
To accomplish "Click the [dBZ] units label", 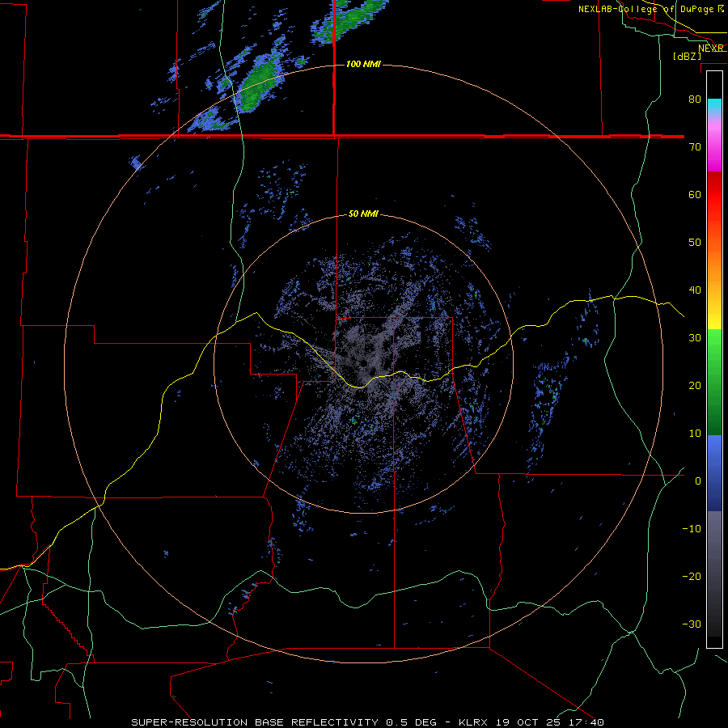I will click(x=687, y=57).
